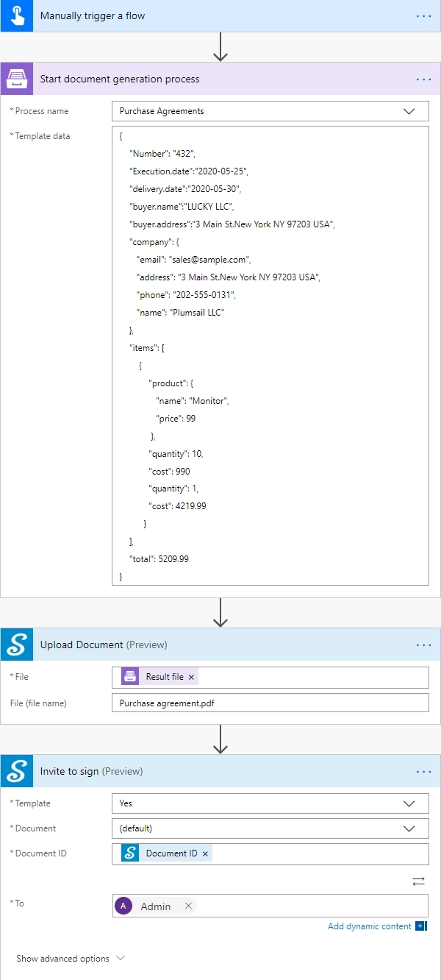
Task: Open options menu for Manually trigger a flow
Action: pyautogui.click(x=424, y=15)
